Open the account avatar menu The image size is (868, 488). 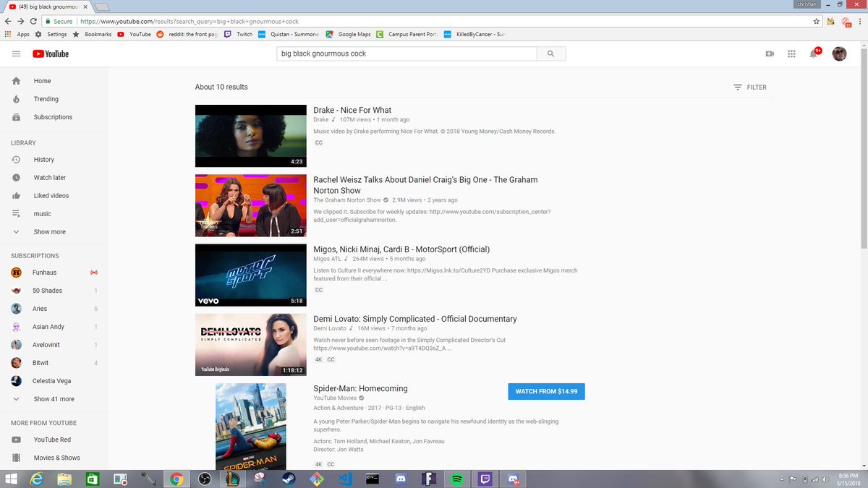[839, 53]
